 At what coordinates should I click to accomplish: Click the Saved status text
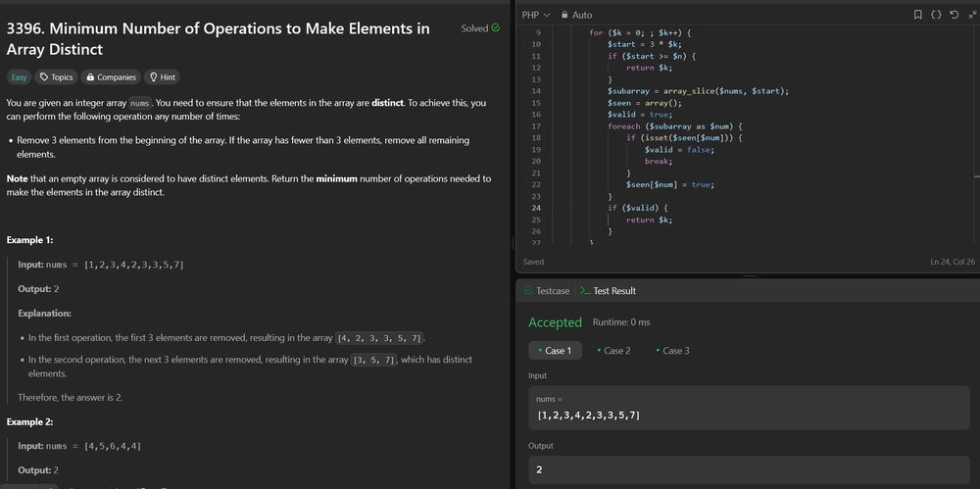533,262
